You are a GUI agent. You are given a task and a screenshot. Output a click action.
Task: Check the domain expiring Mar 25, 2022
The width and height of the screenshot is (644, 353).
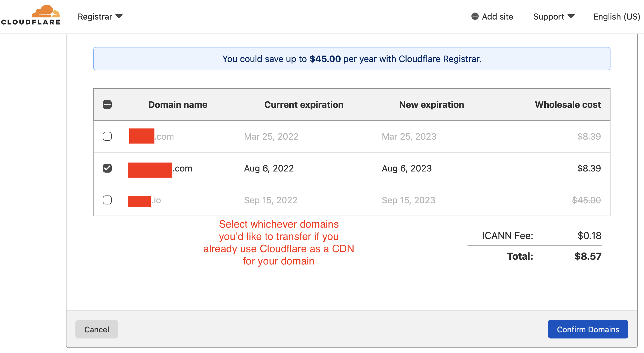click(107, 136)
